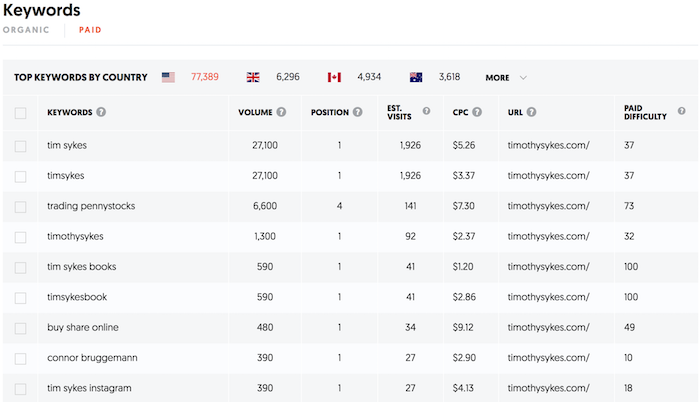
Task: Check the box for 'tim sykes instagram' row
Action: [x=21, y=389]
